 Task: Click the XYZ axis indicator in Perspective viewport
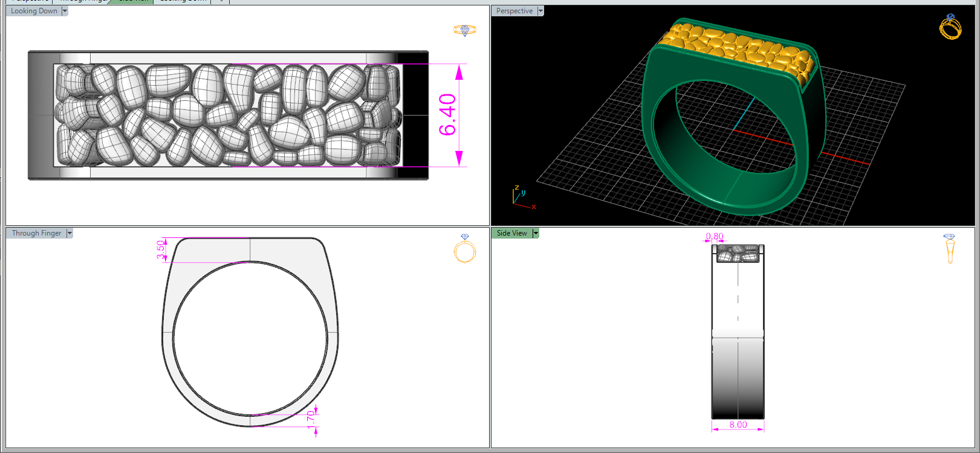(523, 198)
